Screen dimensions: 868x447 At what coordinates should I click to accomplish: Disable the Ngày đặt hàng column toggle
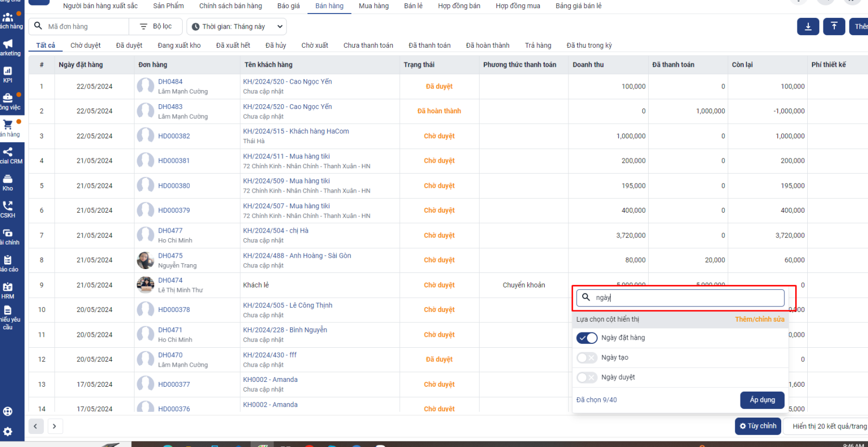[587, 338]
